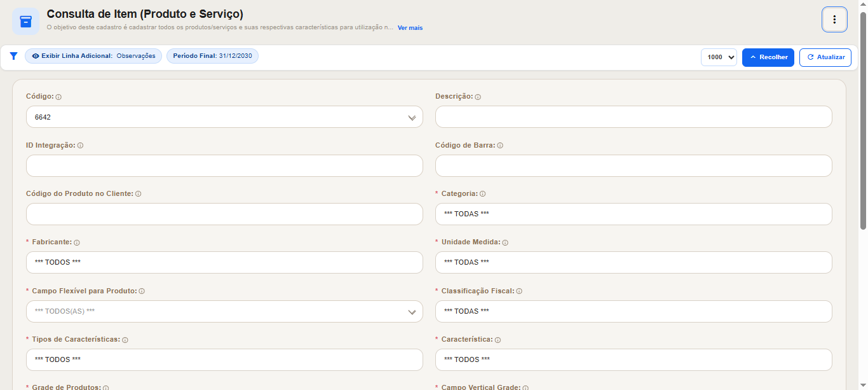Click info icon next to Unidade Medida
This screenshot has height=390, width=868.
point(505,243)
